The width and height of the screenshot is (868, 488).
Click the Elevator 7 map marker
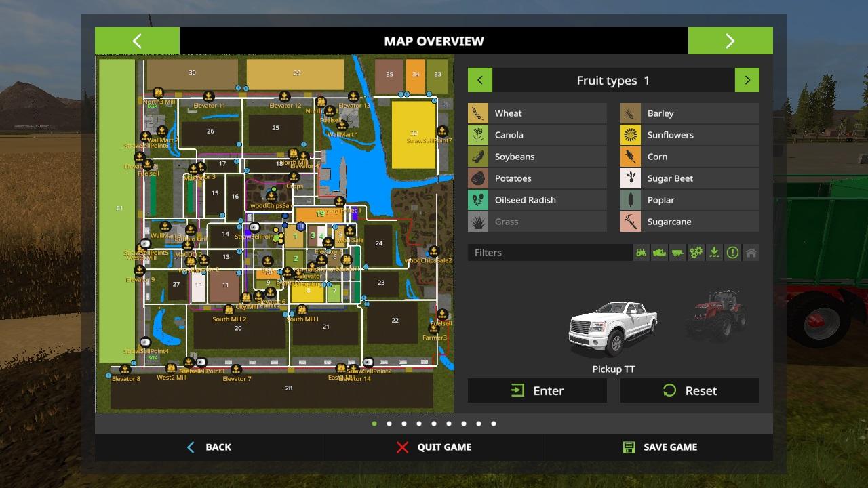coord(236,370)
